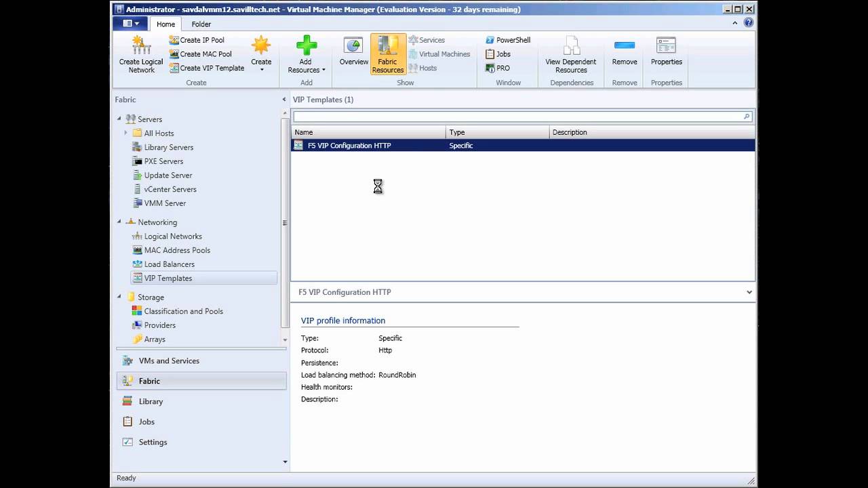Viewport: 868px width, 488px height.
Task: Select vCenter Servers in the tree
Action: pyautogui.click(x=170, y=189)
